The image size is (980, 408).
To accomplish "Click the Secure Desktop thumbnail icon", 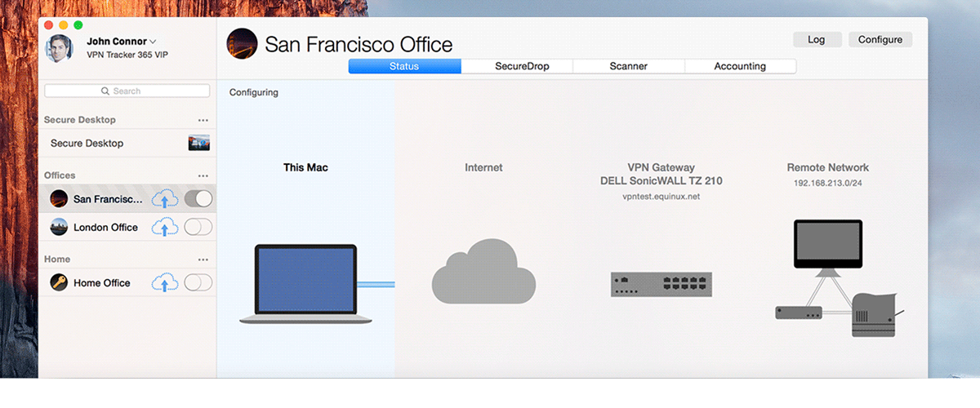I will (199, 144).
